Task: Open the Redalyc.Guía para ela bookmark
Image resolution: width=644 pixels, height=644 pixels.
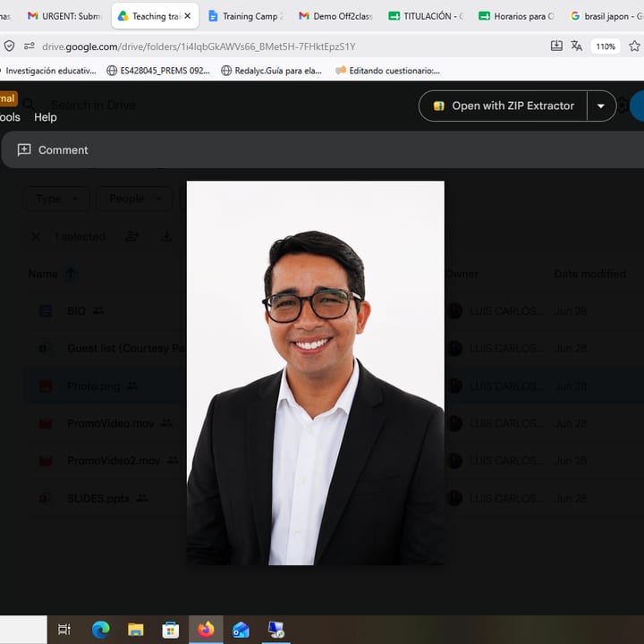Action: click(272, 71)
